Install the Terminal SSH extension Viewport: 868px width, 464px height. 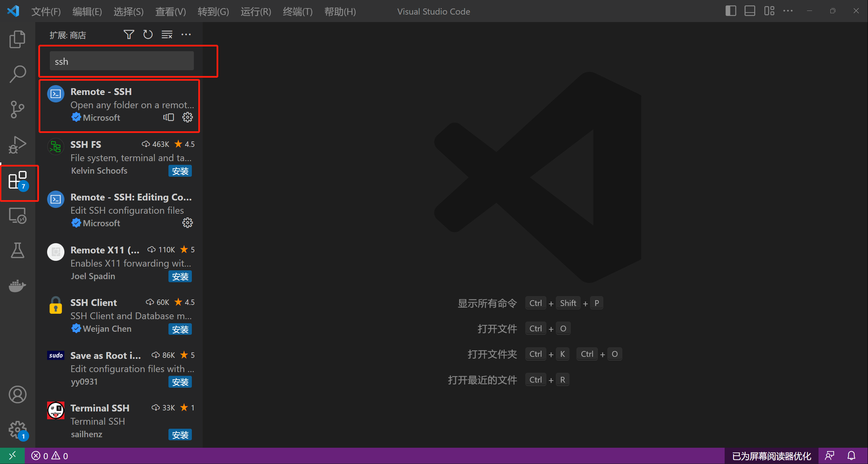pos(180,434)
